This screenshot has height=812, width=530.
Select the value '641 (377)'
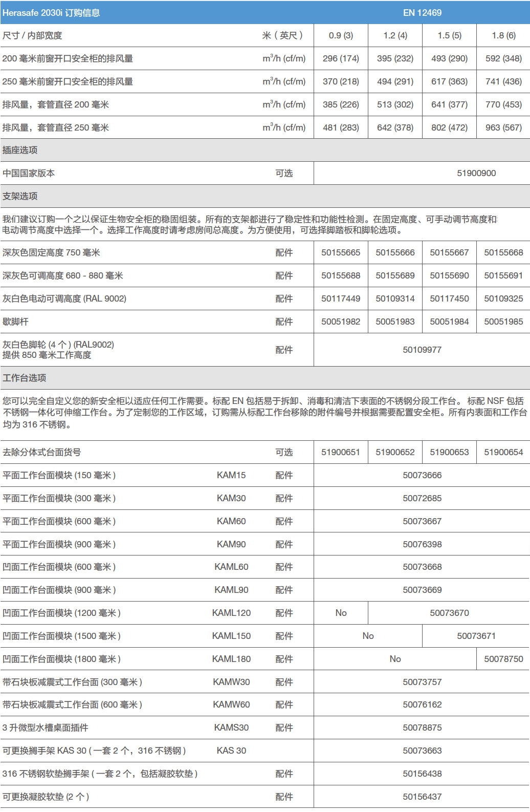click(x=449, y=104)
